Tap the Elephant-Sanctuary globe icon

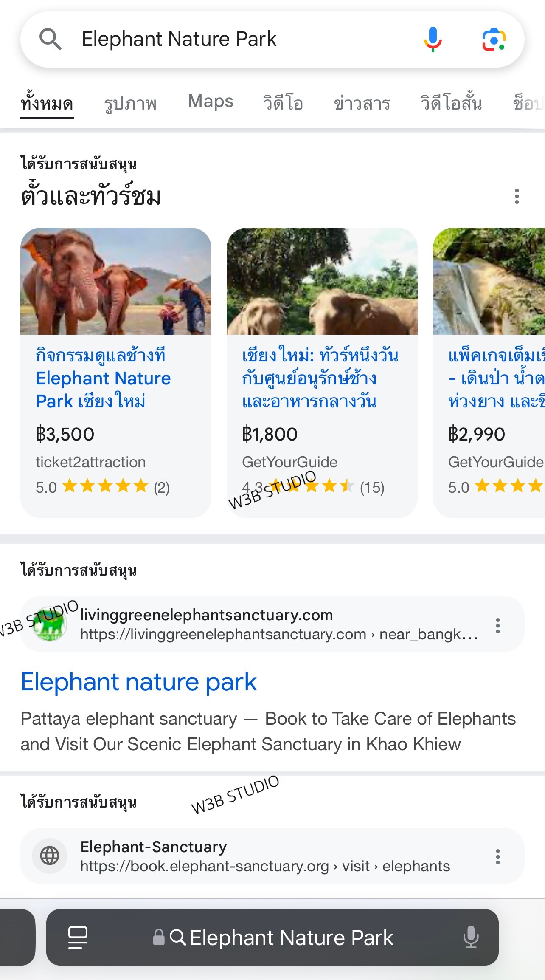[x=50, y=856]
